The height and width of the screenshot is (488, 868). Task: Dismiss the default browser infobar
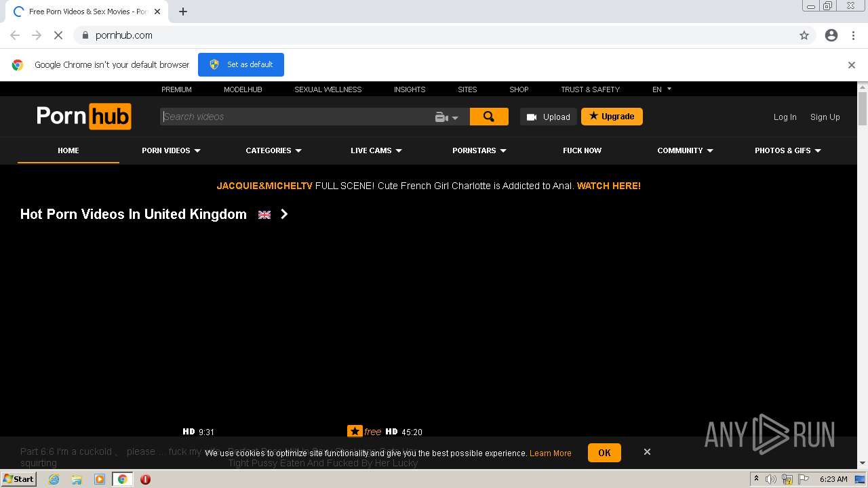pos(852,65)
